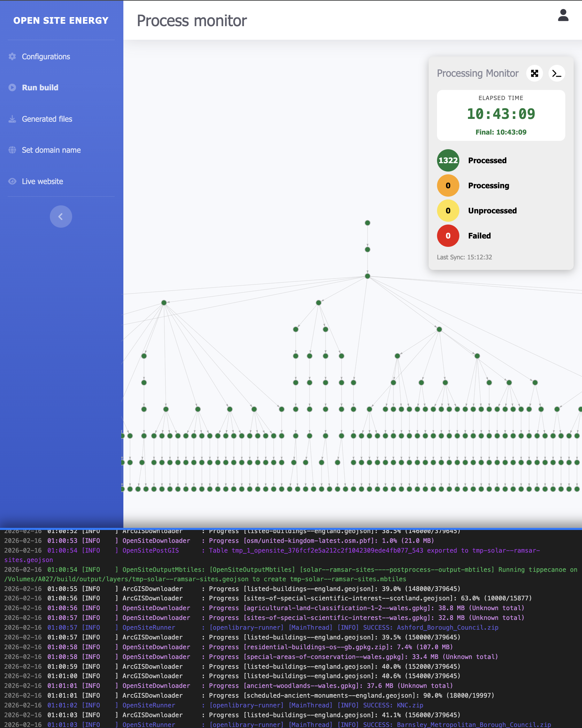Click the Run build play icon
582x728 pixels.
(12, 88)
